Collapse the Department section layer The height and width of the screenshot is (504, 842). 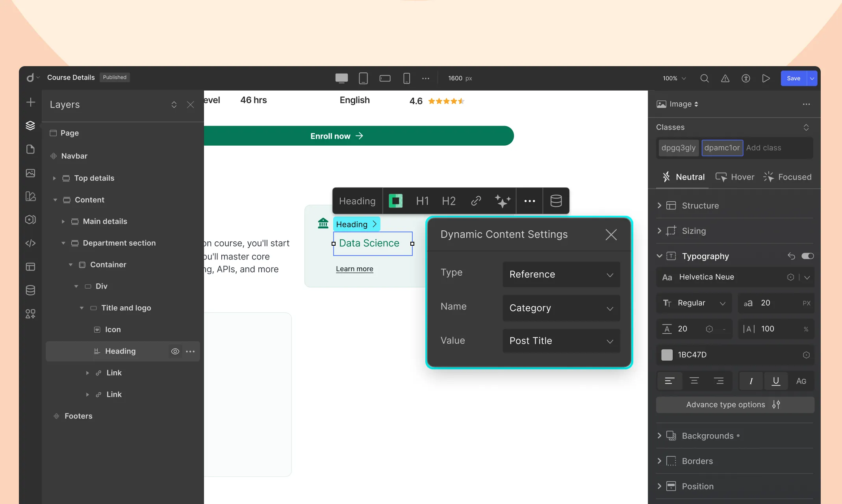point(63,243)
